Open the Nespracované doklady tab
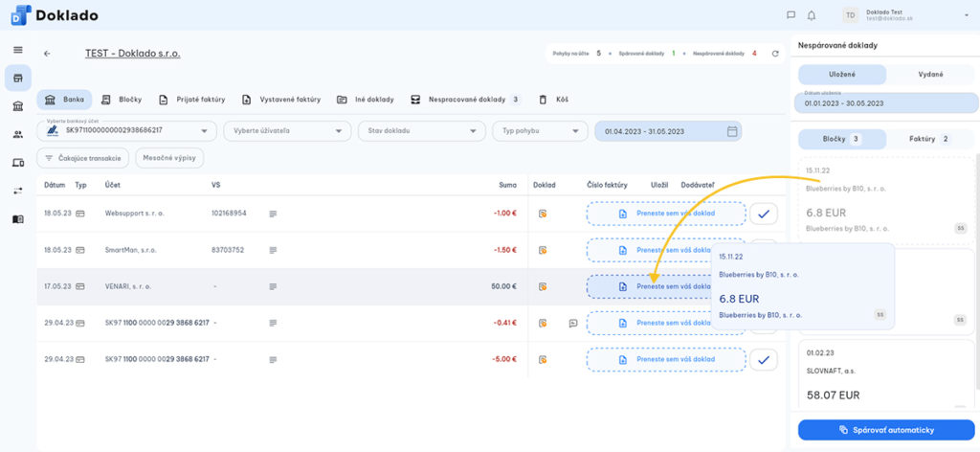This screenshot has height=452, width=980. pos(466,100)
